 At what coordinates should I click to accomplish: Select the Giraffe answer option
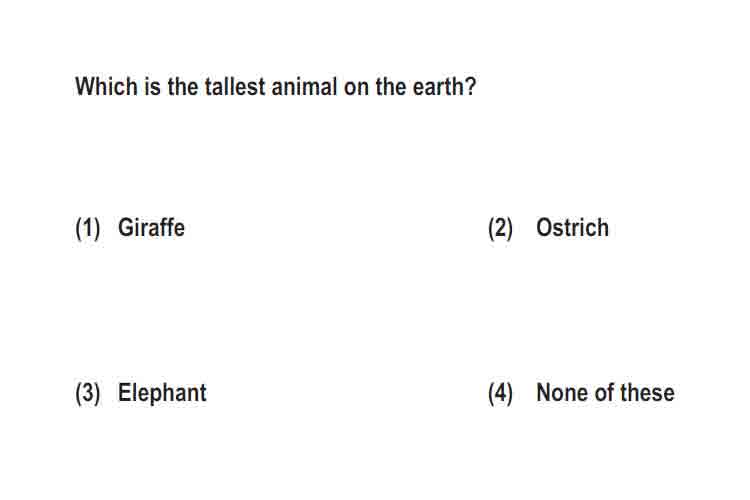(151, 228)
